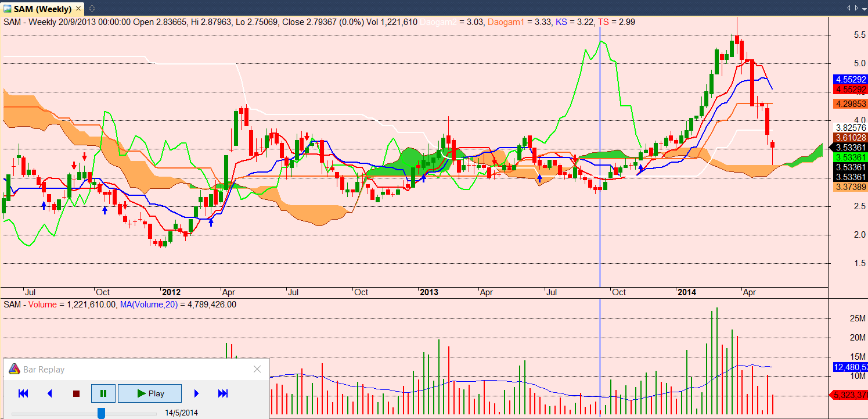The image size is (868, 419).
Task: Close the SAM (Weekly) tab
Action: point(78,9)
